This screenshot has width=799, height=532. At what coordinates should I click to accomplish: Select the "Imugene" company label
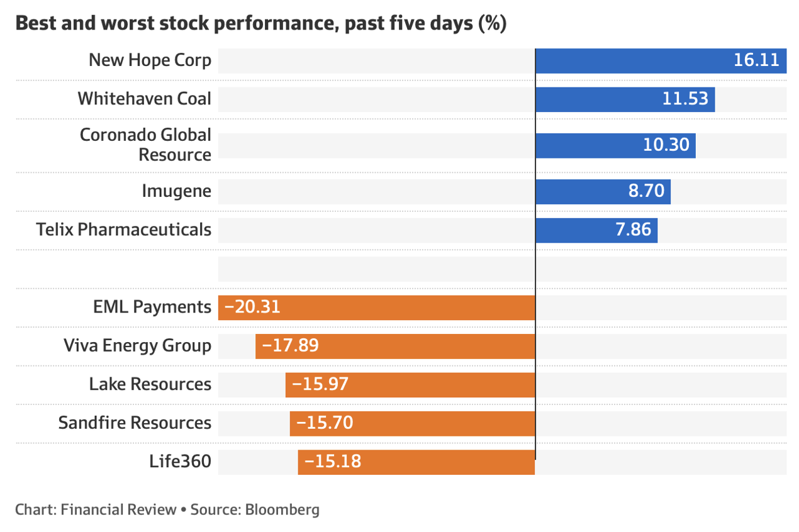pyautogui.click(x=176, y=191)
